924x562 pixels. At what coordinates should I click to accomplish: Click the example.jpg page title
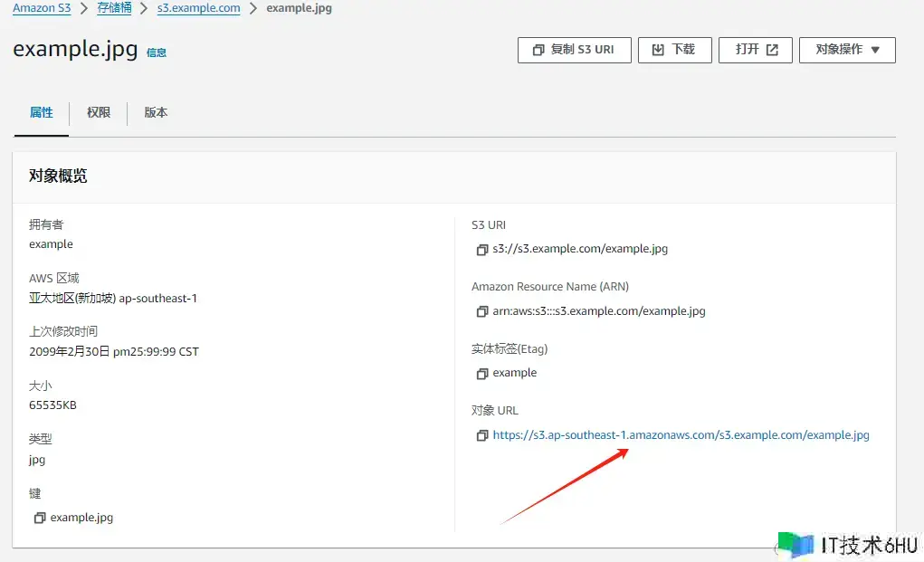(75, 49)
